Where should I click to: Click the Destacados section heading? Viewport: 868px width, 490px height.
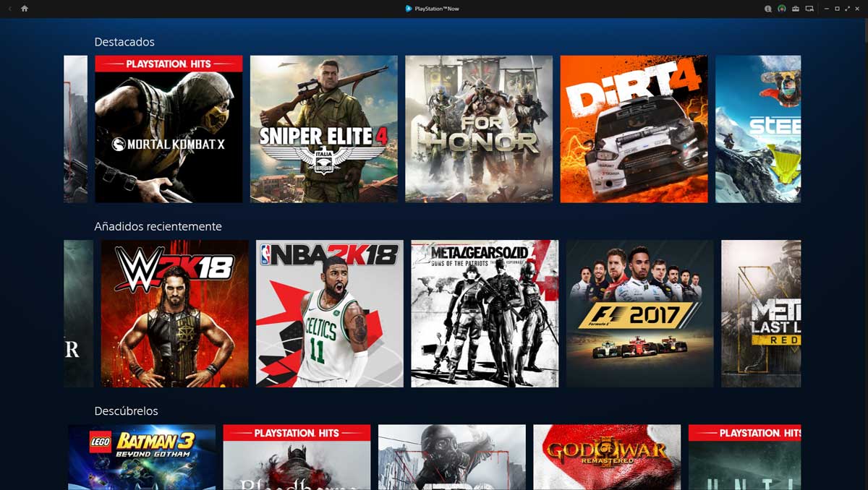click(124, 42)
